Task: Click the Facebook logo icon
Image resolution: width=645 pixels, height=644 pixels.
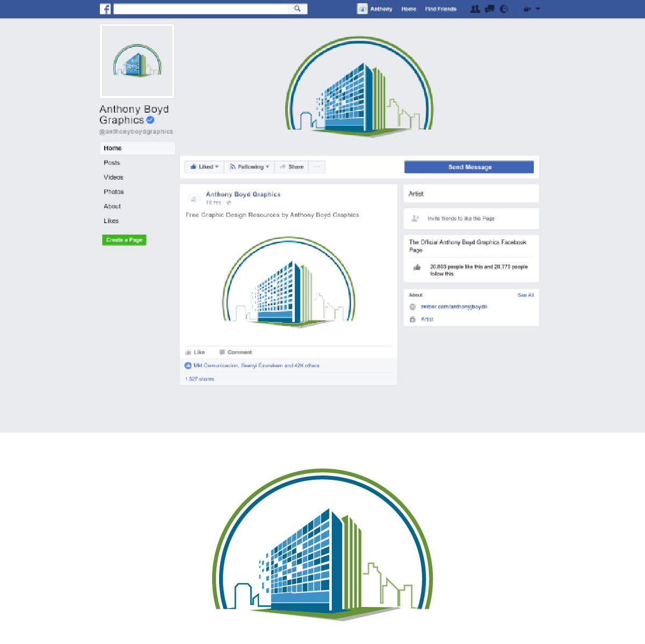Action: (105, 9)
